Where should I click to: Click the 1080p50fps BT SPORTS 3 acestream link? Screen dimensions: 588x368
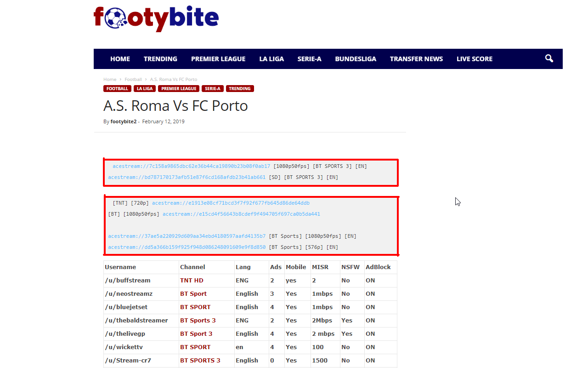coord(190,166)
